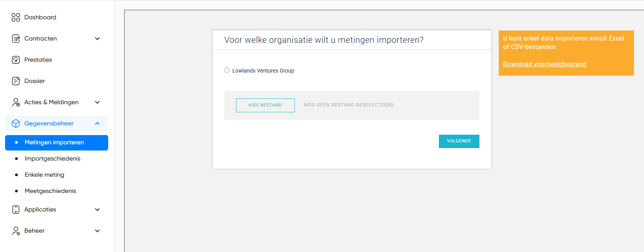
Task: Expand the Acties & Meldingen chevron
Action: [97, 102]
